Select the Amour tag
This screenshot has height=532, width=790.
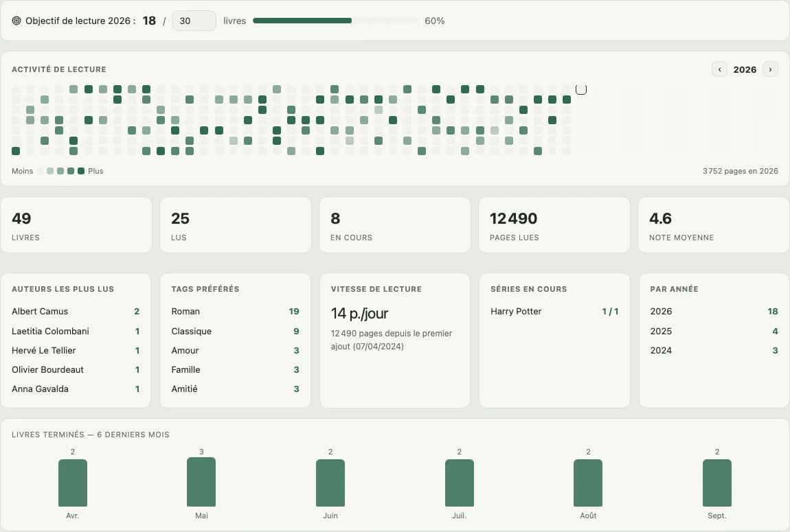[x=236, y=350]
